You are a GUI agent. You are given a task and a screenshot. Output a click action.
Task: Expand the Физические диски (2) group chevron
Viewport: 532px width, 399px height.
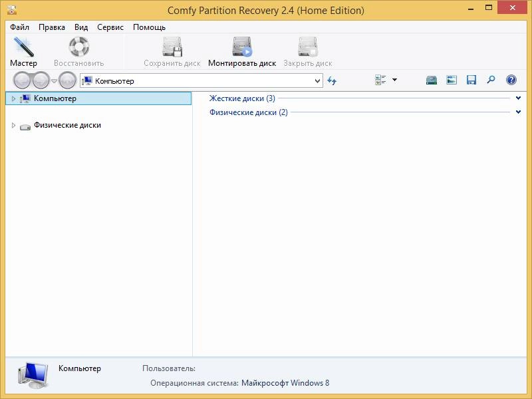(518, 112)
